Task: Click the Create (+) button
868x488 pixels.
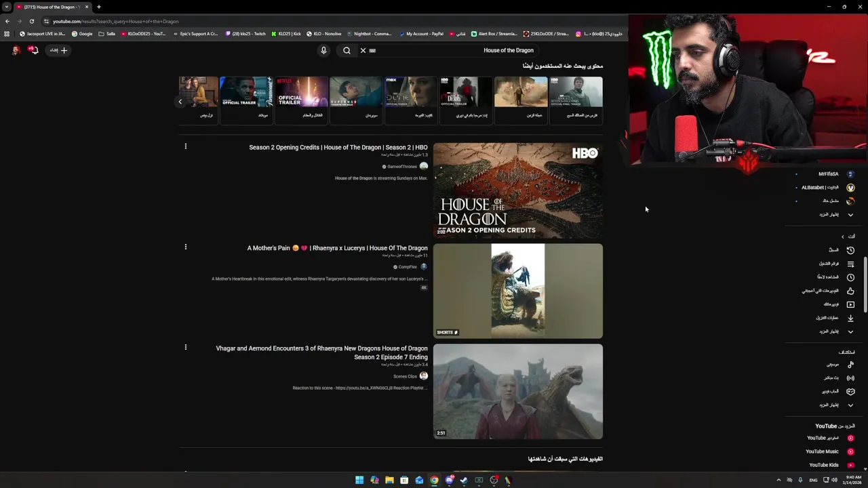Action: (59, 50)
